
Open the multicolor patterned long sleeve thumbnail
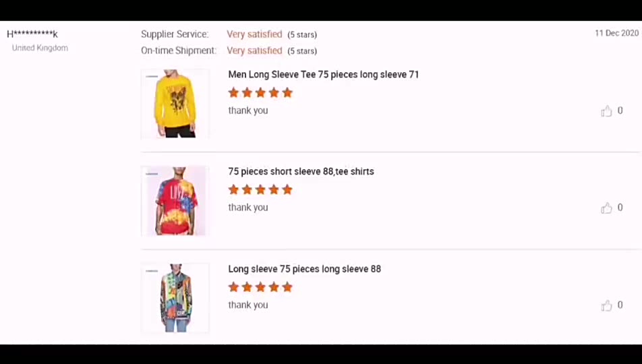tap(175, 298)
